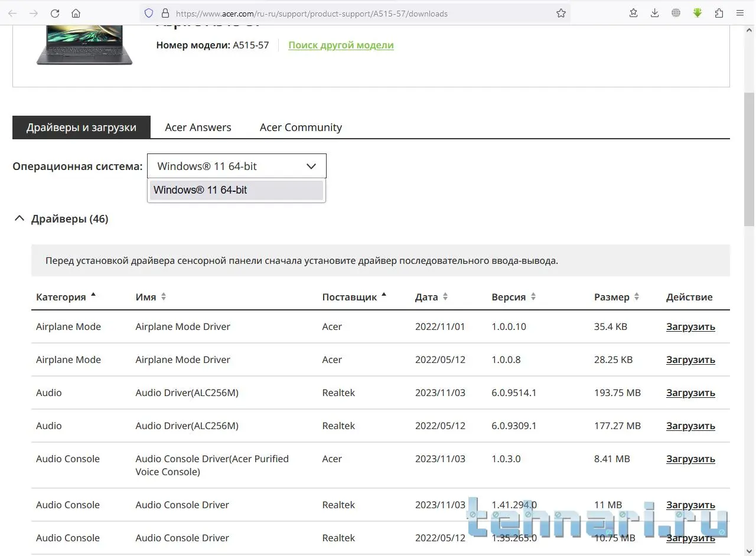Reload the page with the refresh icon
This screenshot has height=556, width=756.
pyautogui.click(x=55, y=13)
